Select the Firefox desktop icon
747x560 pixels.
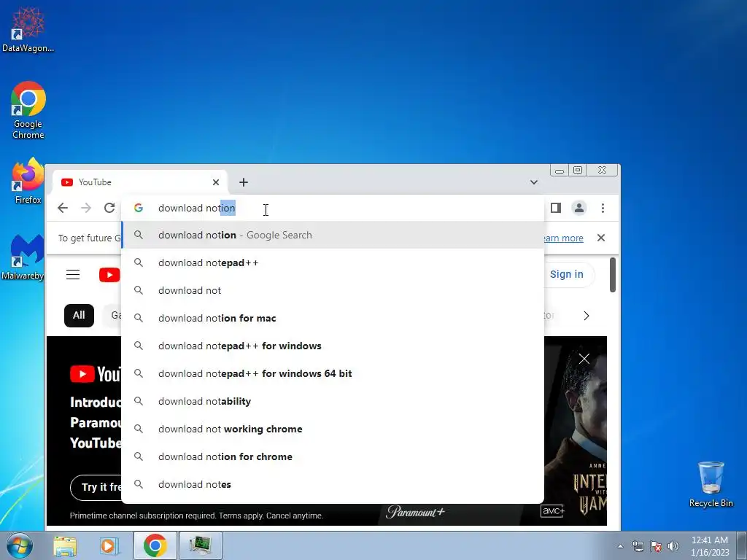pyautogui.click(x=28, y=181)
